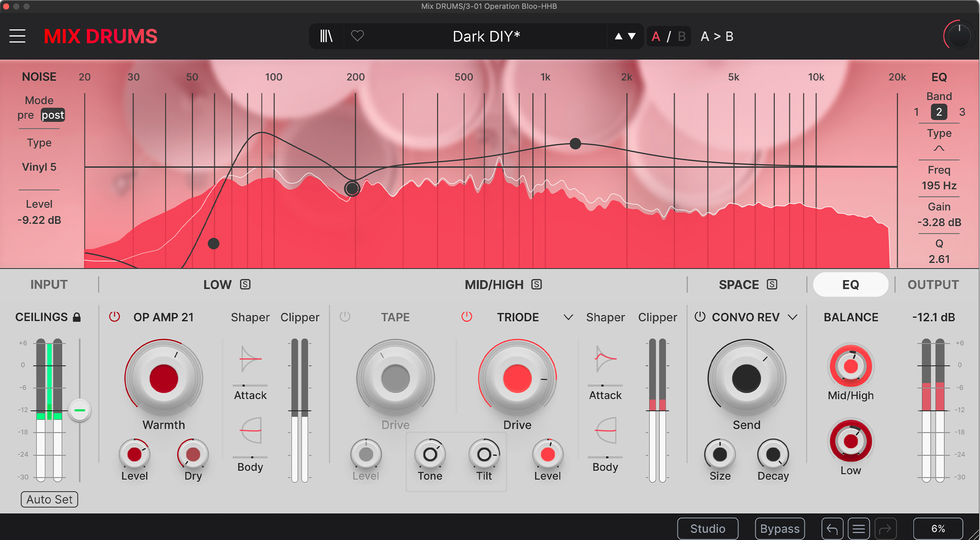This screenshot has width=980, height=540.
Task: Open the preset library browser
Action: [326, 36]
